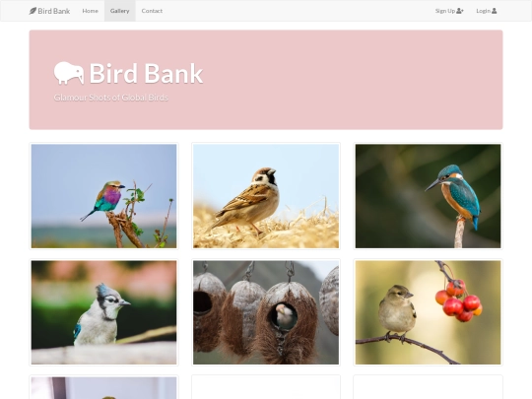Open the blue jay photo
The width and height of the screenshot is (532, 399).
103,312
